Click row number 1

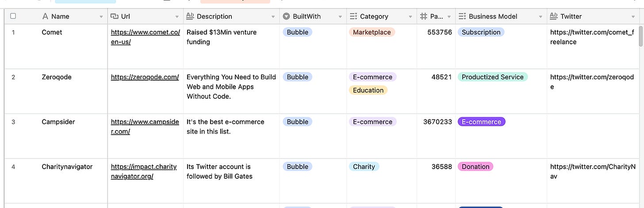pos(13,32)
